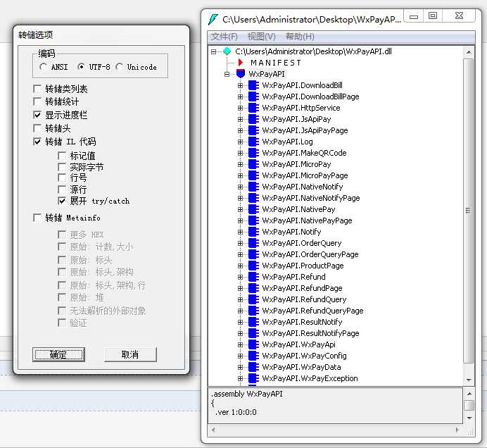Open the 文件(F) menu
This screenshot has height=448, width=487.
224,37
